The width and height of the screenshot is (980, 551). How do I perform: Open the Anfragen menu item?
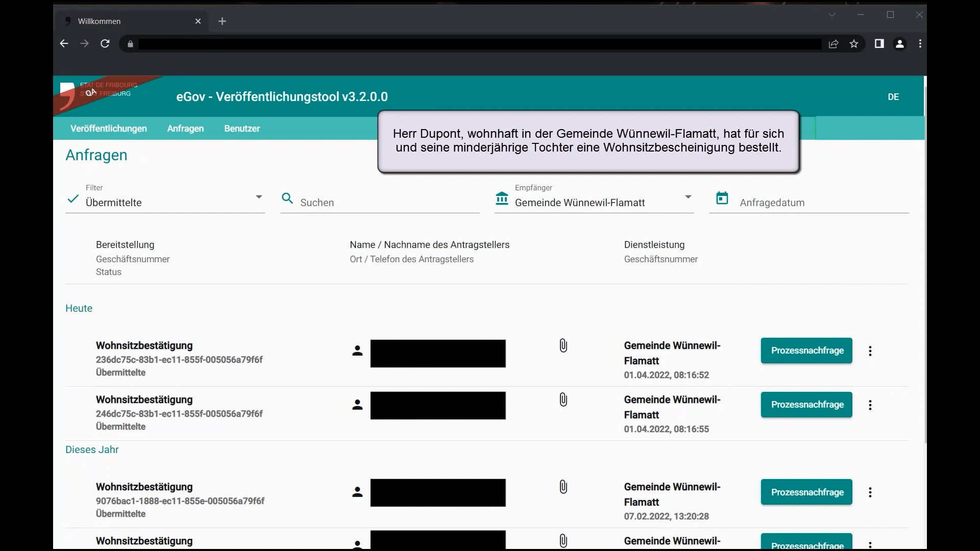pyautogui.click(x=185, y=129)
